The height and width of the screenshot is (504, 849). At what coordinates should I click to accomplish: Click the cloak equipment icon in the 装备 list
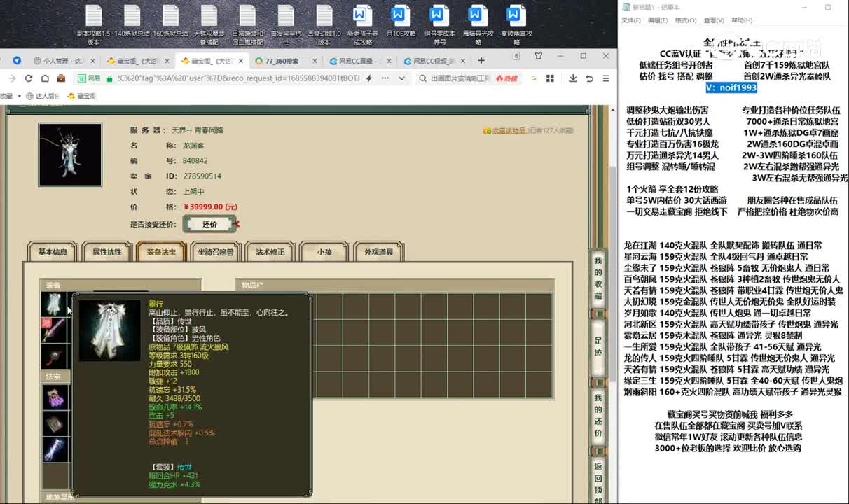click(54, 304)
